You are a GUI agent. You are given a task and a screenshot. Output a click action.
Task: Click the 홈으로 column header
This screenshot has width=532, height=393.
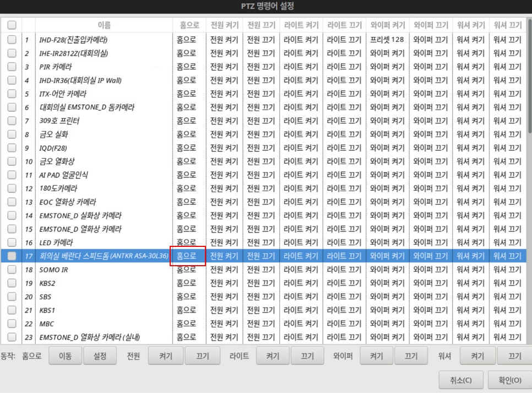[x=189, y=25]
